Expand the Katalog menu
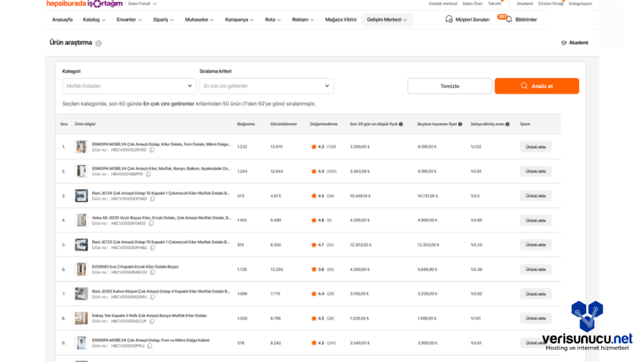 click(x=94, y=19)
